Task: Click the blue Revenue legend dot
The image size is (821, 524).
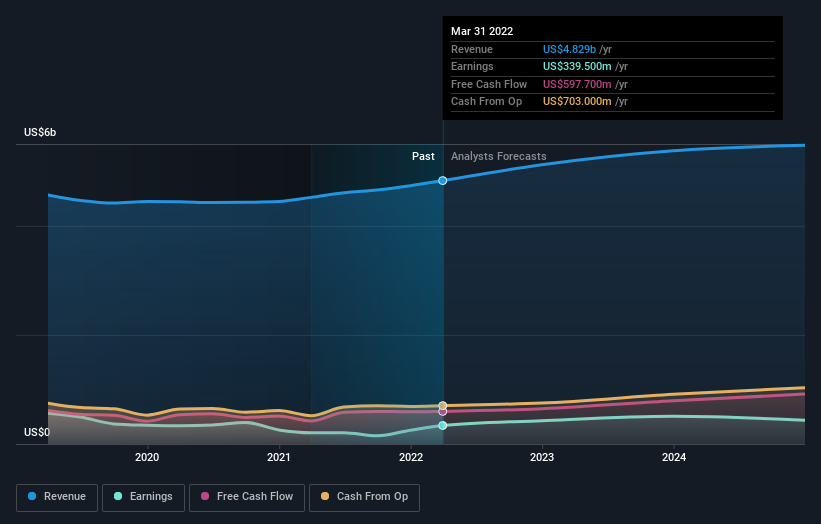Action: pyautogui.click(x=32, y=496)
